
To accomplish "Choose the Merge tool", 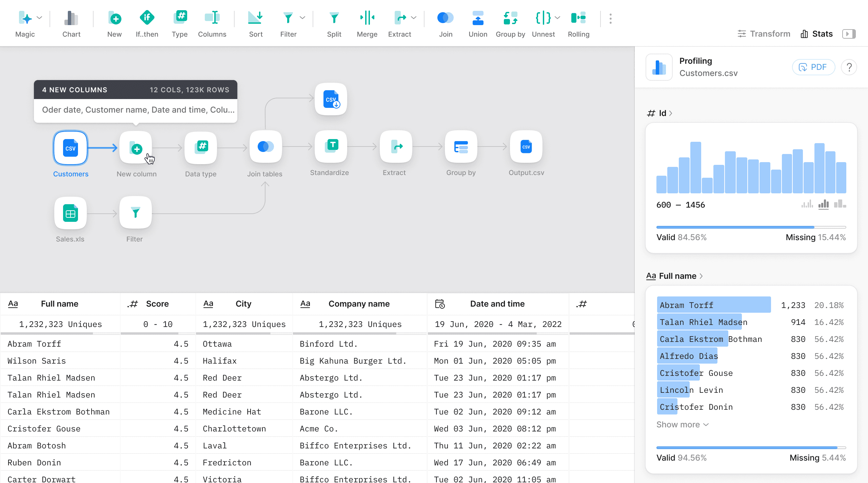I will pyautogui.click(x=367, y=24).
